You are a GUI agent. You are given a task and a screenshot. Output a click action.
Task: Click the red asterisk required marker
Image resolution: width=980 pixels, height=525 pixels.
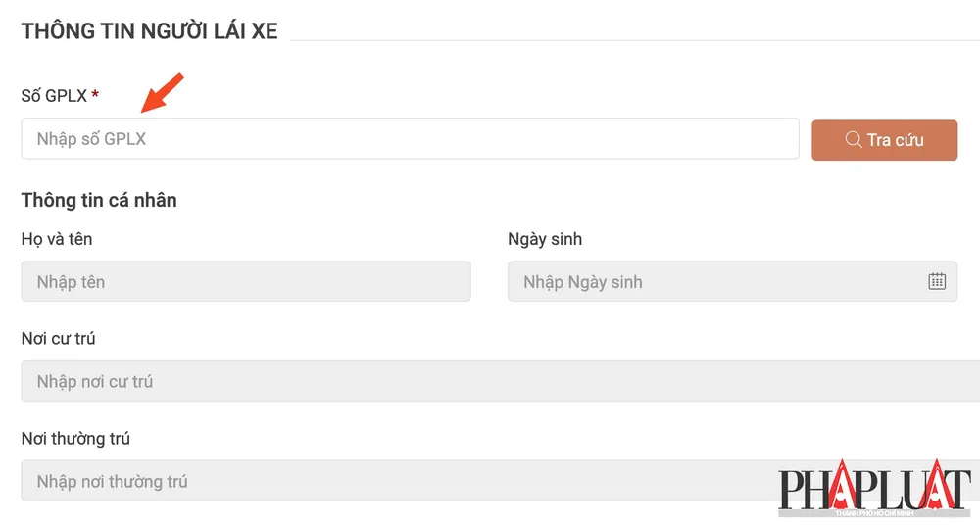95,95
